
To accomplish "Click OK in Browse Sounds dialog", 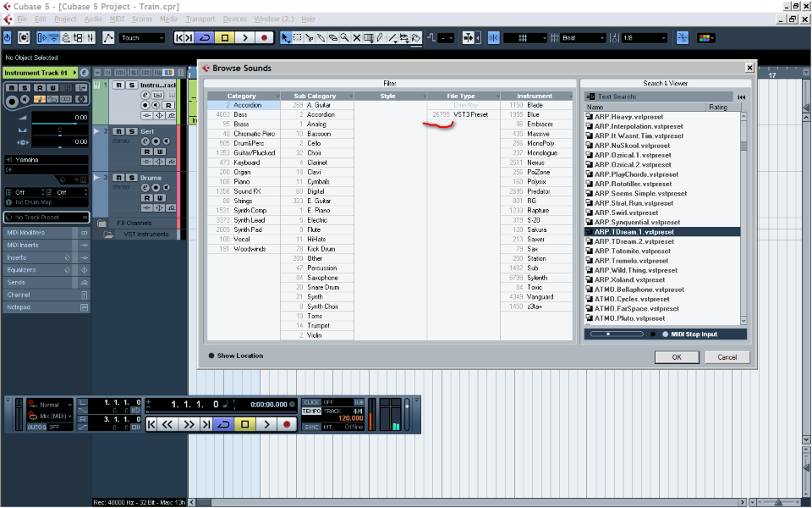I will (x=677, y=357).
